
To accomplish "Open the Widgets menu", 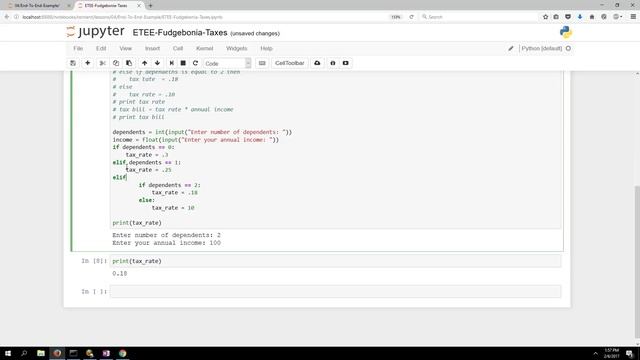I will pos(237,48).
